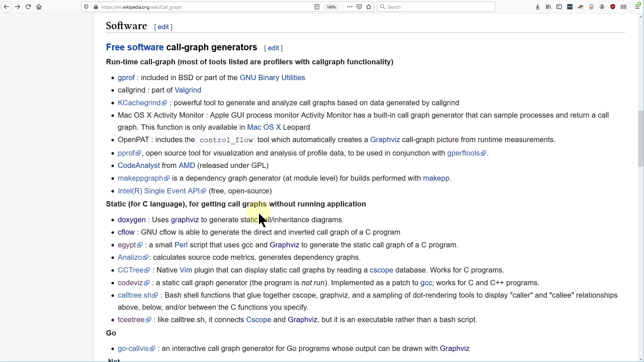This screenshot has width=644, height=362.
Task: Follow the gcc link
Action: (x=426, y=283)
